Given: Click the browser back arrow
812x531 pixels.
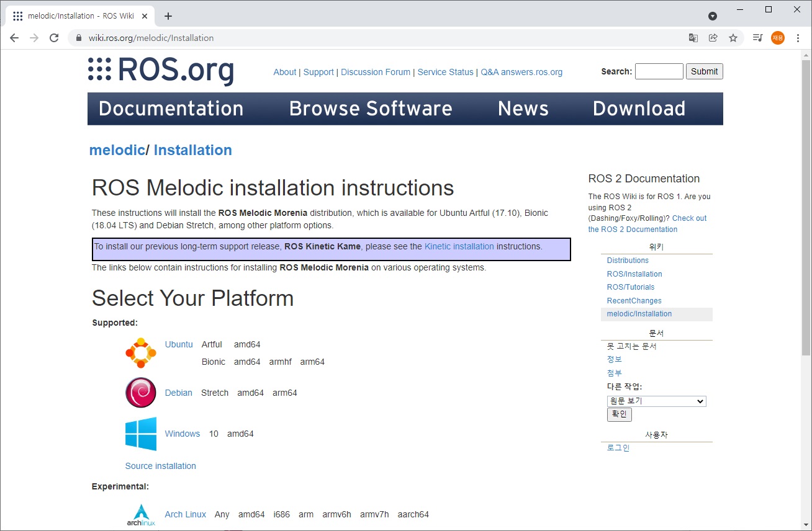Looking at the screenshot, I should 14,38.
